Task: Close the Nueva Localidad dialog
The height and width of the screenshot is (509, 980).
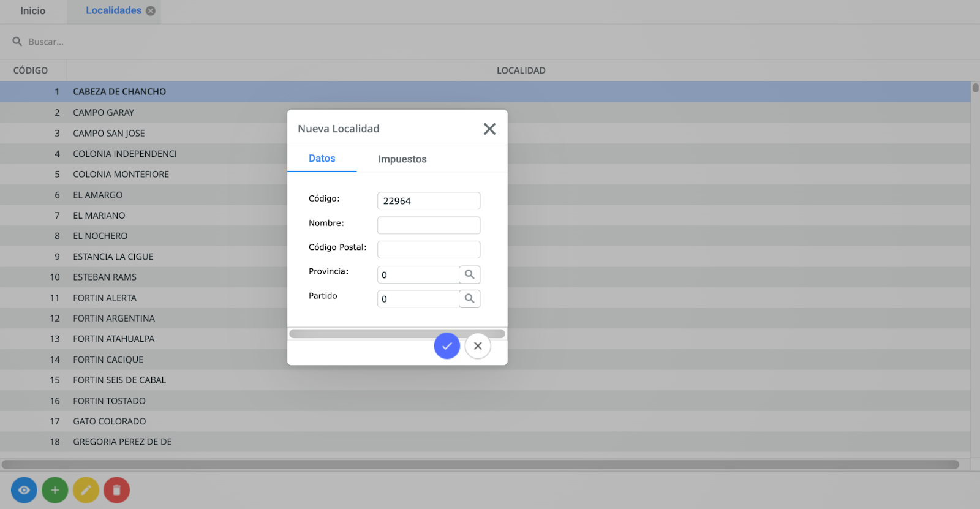Action: click(x=489, y=129)
